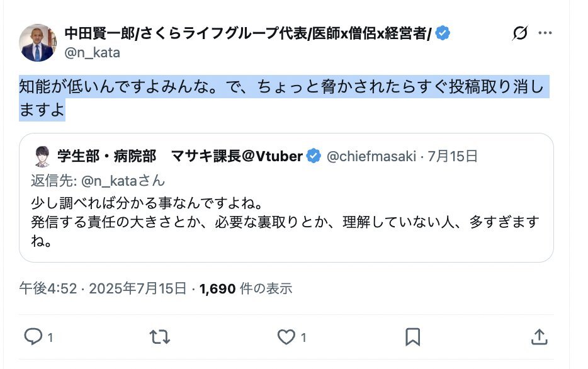Click the blue verified badge of main author
Screen dimensions: 588x369
(x=443, y=33)
